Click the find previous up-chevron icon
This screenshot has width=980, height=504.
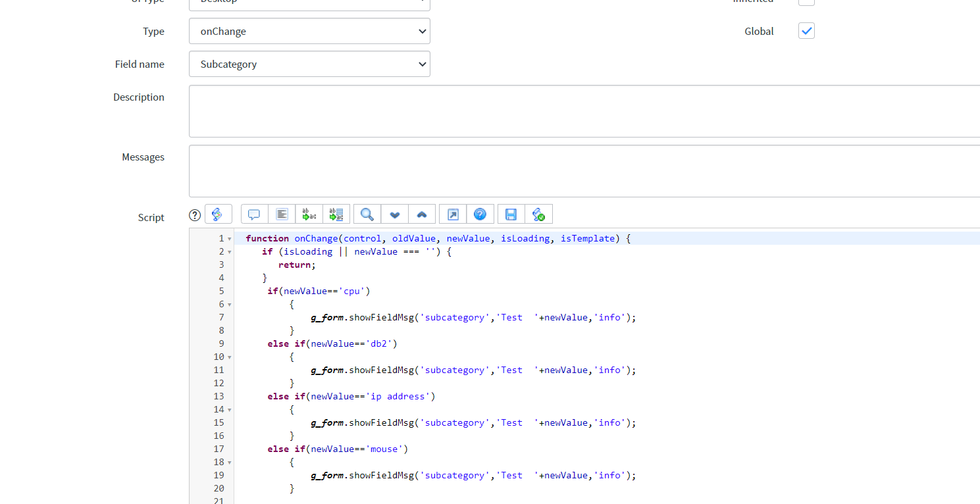coord(422,214)
